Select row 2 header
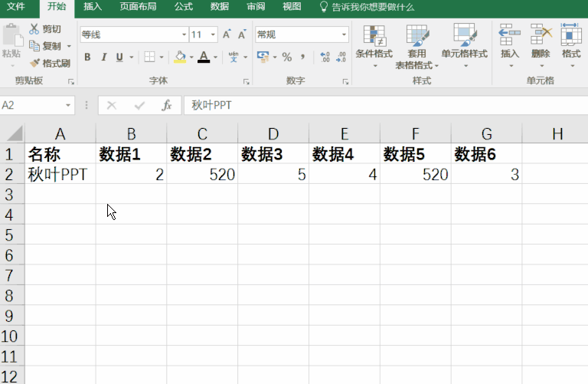 coord(11,175)
